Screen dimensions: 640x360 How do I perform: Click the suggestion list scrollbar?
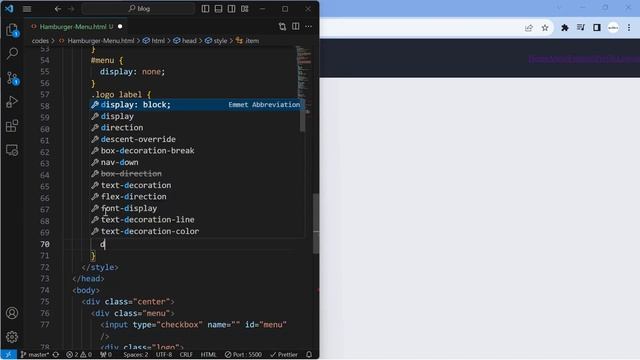coord(302,116)
